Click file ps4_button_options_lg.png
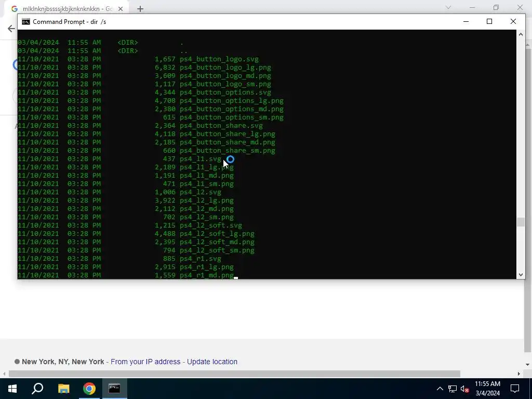This screenshot has height=399, width=532. coord(232,101)
